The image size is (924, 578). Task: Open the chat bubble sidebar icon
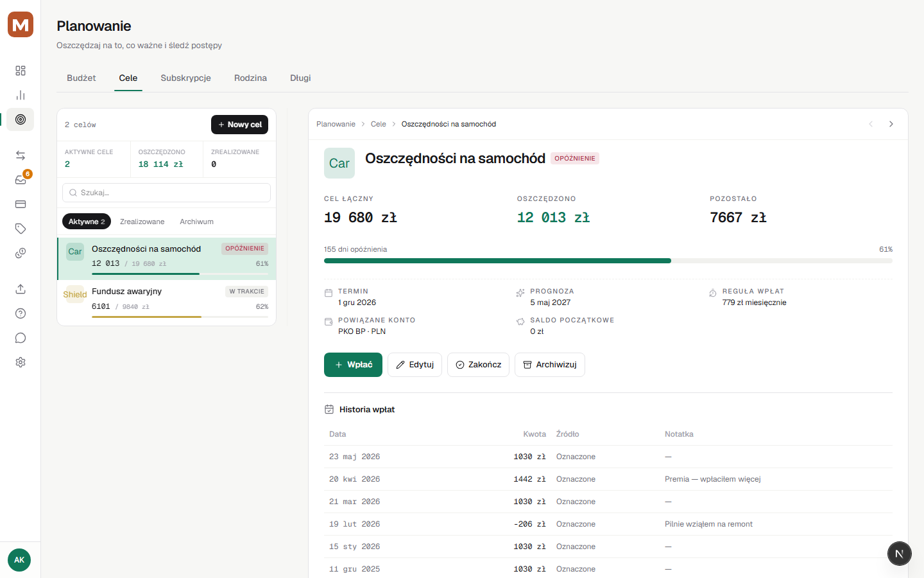(21, 338)
